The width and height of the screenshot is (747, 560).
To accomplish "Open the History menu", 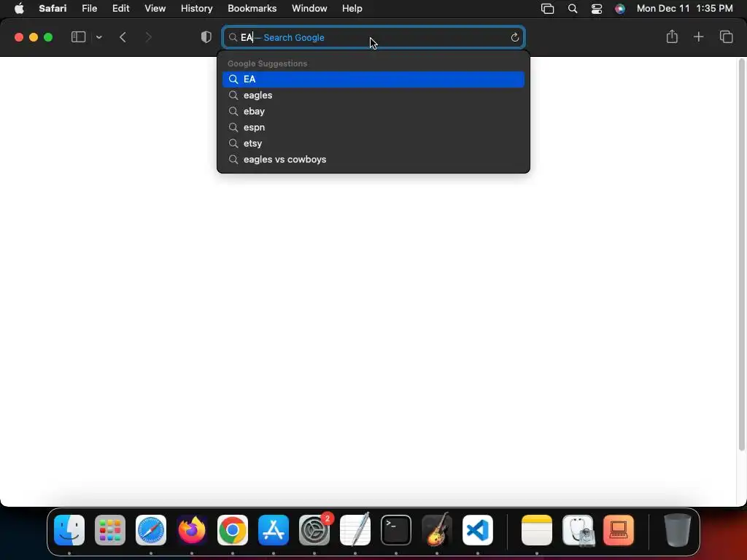I will 196,9.
